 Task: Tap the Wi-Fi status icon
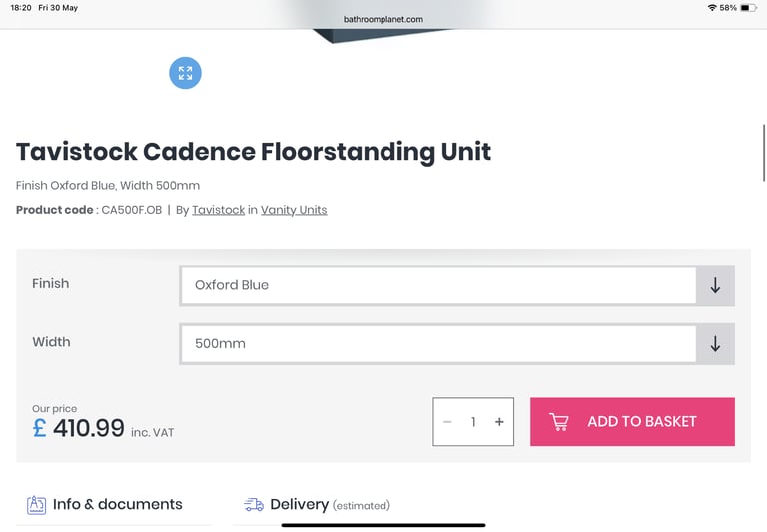pos(712,8)
